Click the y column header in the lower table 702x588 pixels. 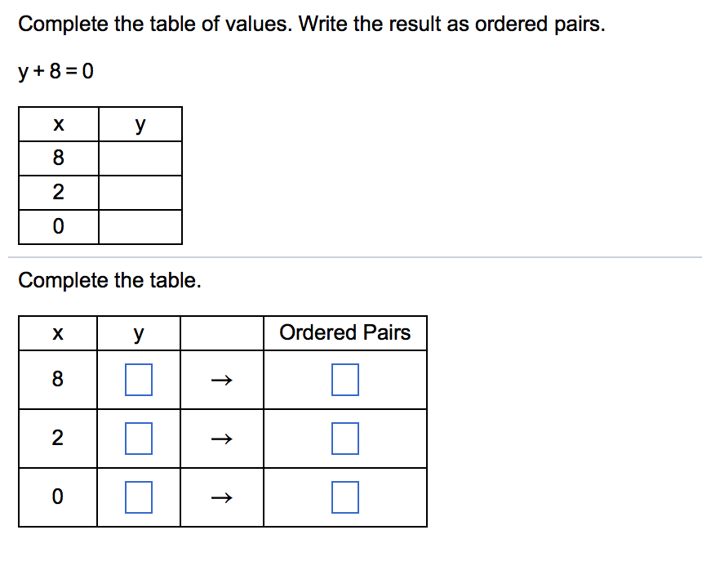[139, 332]
